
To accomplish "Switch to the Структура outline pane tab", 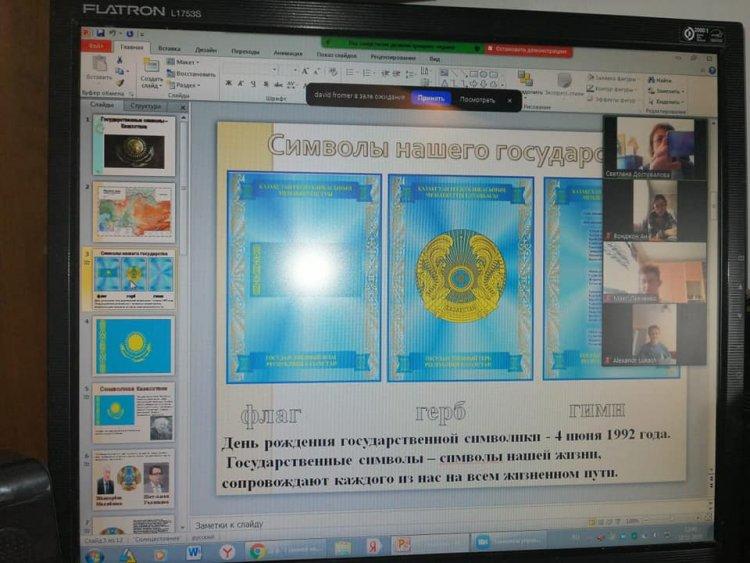I will tap(145, 106).
